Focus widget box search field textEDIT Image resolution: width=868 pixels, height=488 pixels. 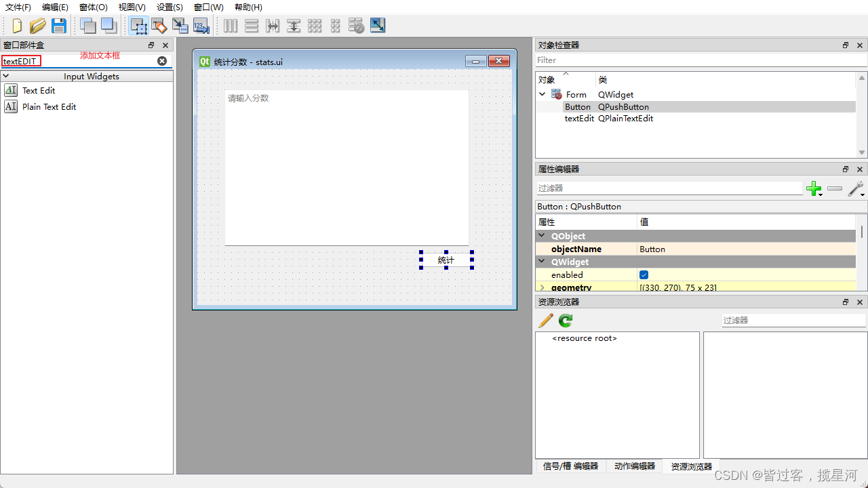79,61
